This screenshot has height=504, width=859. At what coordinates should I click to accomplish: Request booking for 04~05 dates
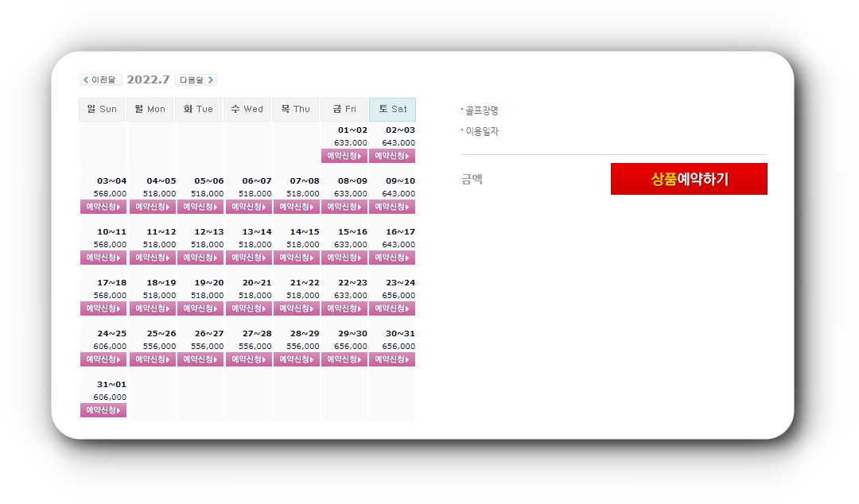pyautogui.click(x=152, y=207)
